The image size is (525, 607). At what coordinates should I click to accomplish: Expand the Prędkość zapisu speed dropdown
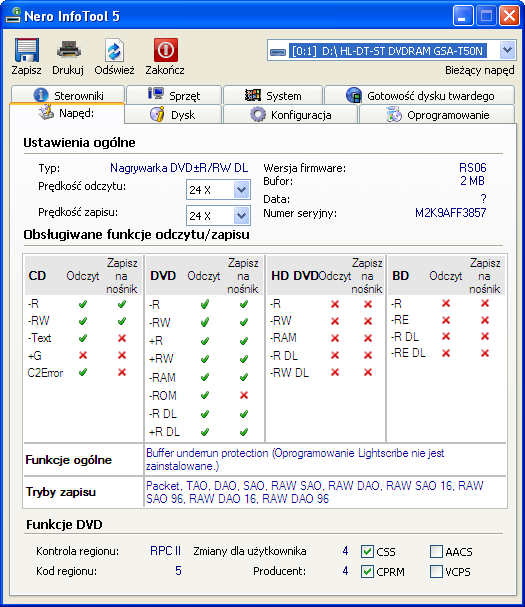point(242,216)
